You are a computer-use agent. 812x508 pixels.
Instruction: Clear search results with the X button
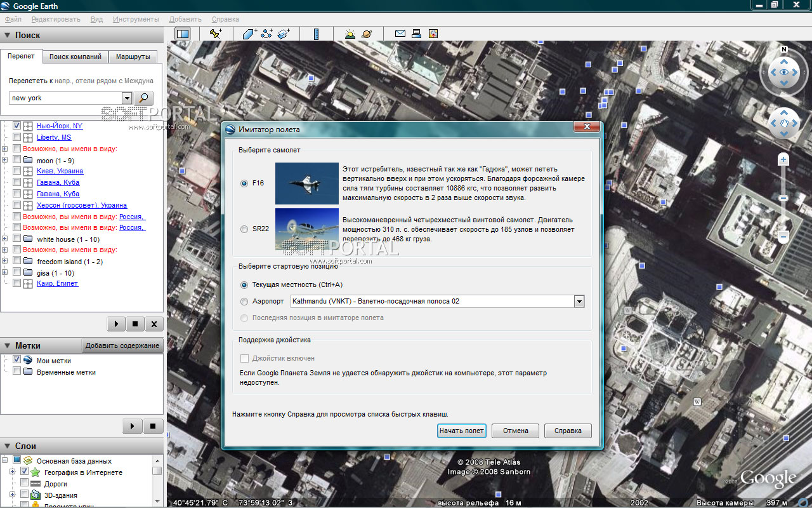154,324
